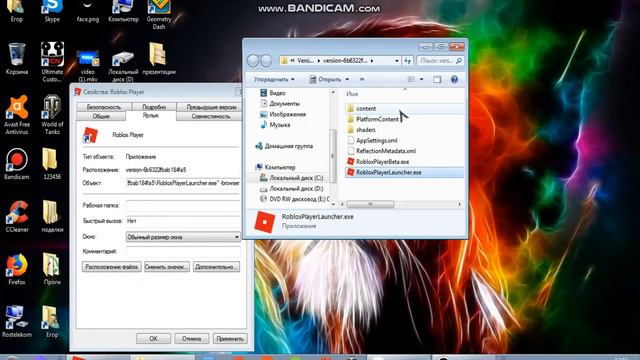640x360 pixels.
Task: Switch to the Общие tab
Action: click(x=101, y=116)
